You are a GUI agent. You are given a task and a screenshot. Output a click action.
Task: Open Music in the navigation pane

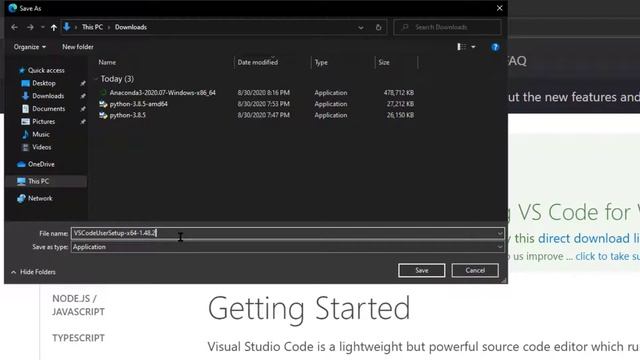pos(41,134)
